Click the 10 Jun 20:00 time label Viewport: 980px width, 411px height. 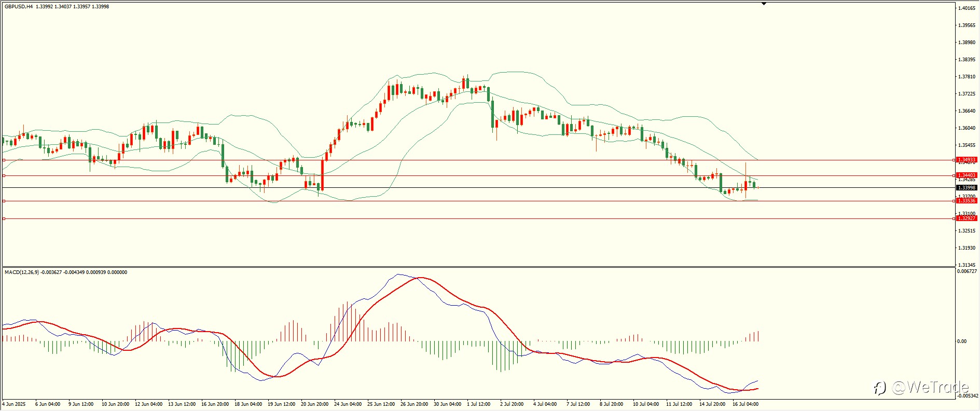click(x=116, y=404)
